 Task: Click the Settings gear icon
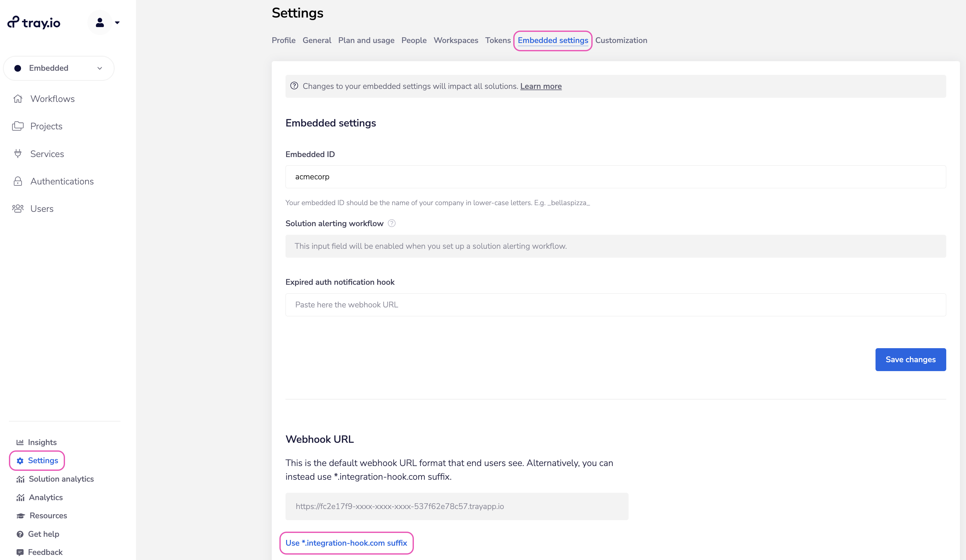[x=20, y=461]
